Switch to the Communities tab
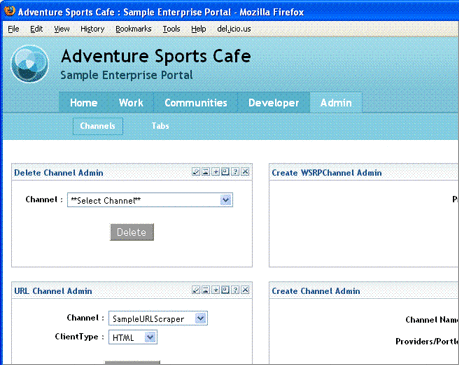 pos(196,103)
